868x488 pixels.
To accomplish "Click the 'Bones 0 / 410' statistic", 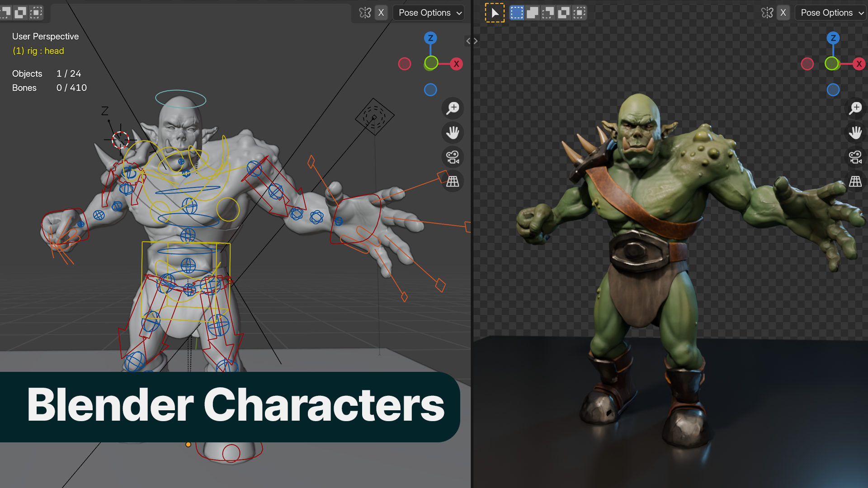I will point(49,88).
